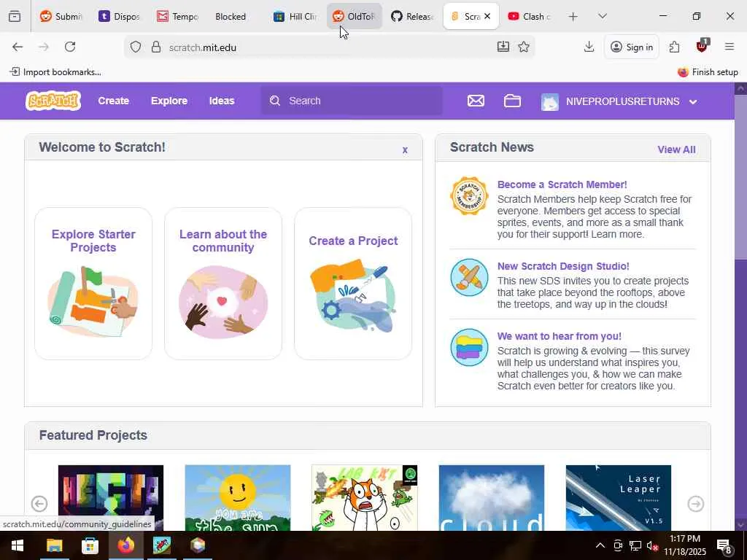
Task: Open the Laser Leaper project thumbnail
Action: [x=619, y=498]
